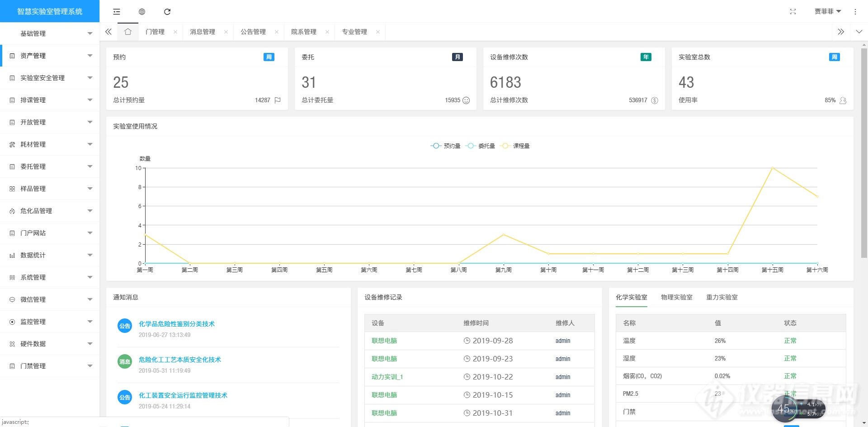Open the vertical three-dot more menu
The image size is (868, 427).
855,12
